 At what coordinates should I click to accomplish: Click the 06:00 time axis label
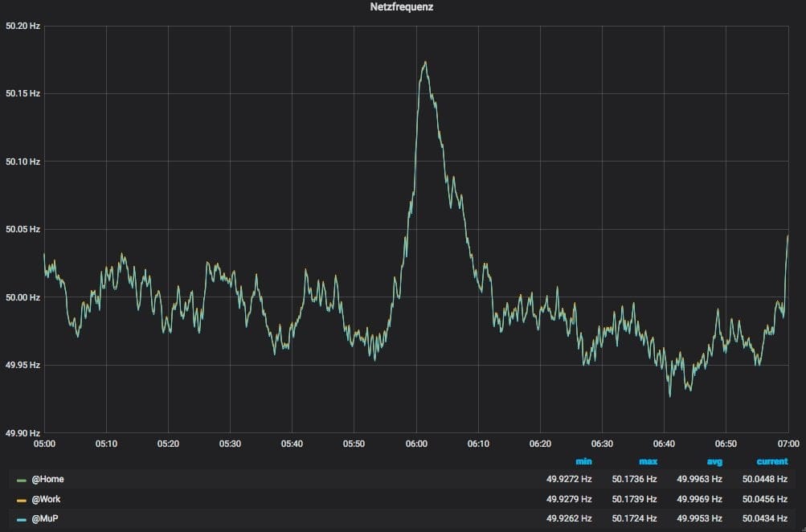pyautogui.click(x=416, y=444)
